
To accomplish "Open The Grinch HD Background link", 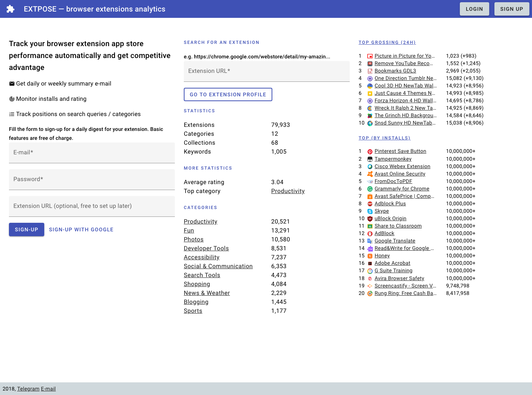I will click(x=406, y=116).
